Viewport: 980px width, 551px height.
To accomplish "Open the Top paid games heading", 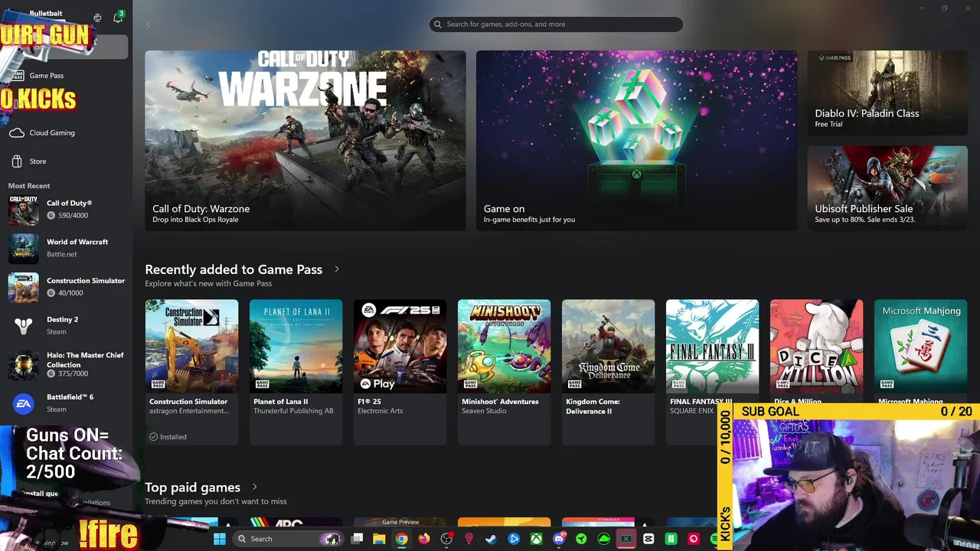I will pyautogui.click(x=192, y=487).
